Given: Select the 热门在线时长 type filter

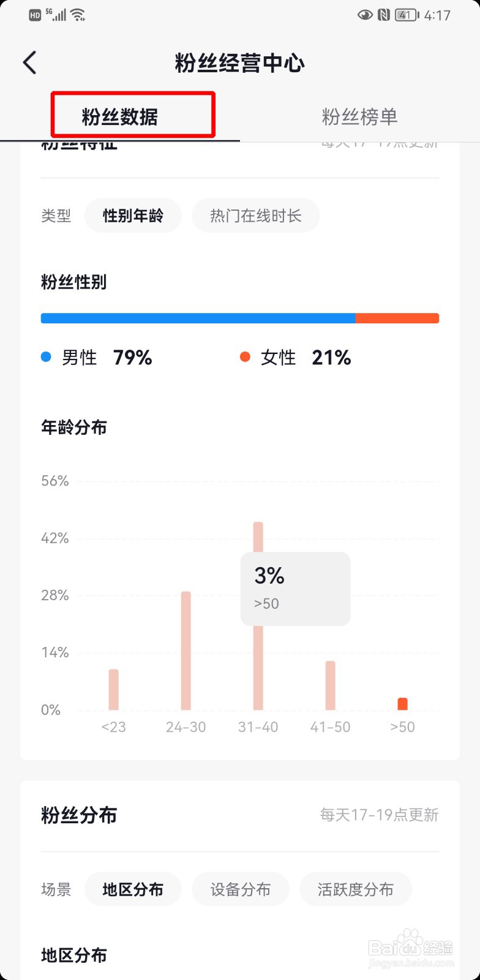Looking at the screenshot, I should 255,216.
